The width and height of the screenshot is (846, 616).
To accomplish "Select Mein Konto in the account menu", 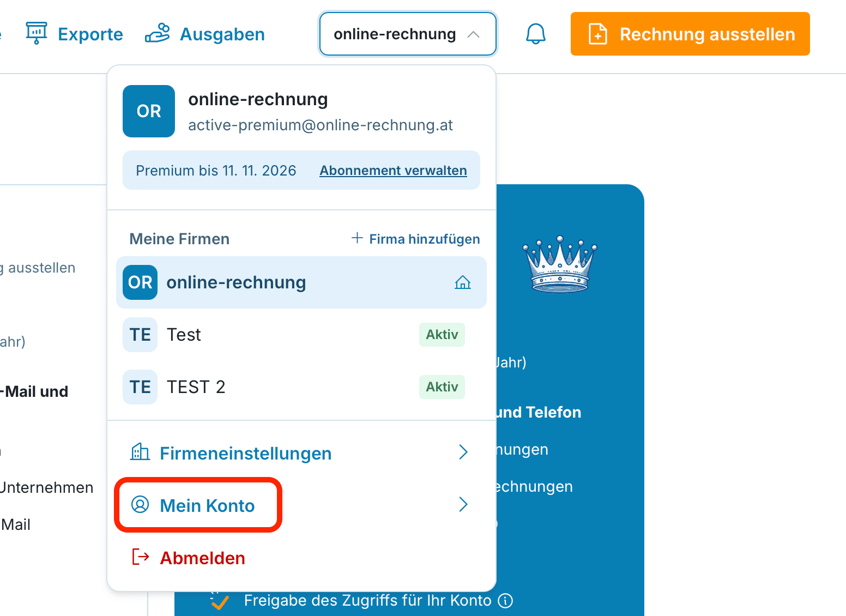I will (301, 505).
